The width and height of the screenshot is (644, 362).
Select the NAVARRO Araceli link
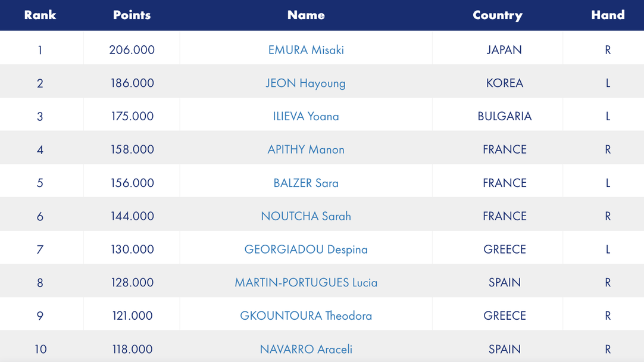click(306, 349)
